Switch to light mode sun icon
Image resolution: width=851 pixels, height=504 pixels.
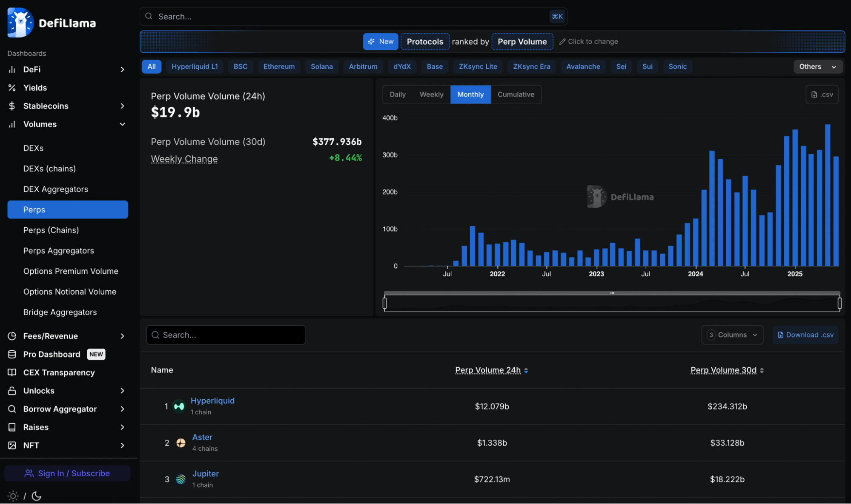tap(13, 496)
